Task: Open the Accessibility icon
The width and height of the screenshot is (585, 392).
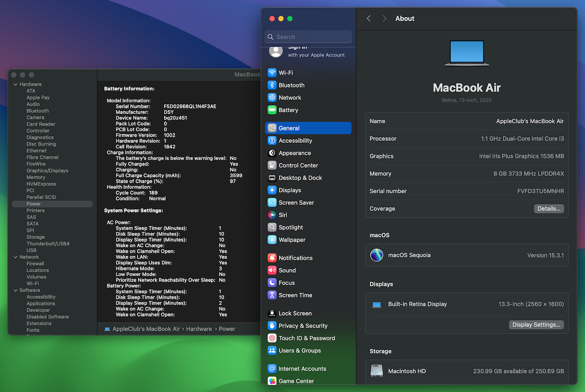Action: [x=272, y=140]
